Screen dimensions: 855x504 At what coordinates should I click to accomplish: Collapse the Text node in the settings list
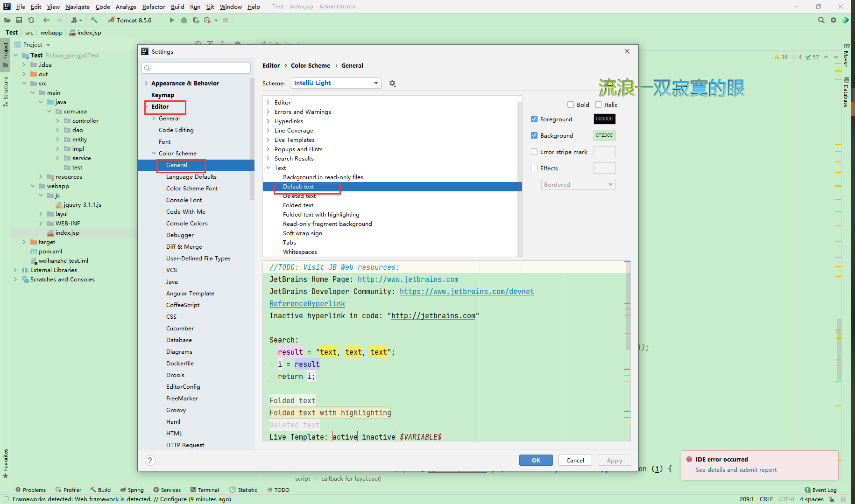coord(269,168)
